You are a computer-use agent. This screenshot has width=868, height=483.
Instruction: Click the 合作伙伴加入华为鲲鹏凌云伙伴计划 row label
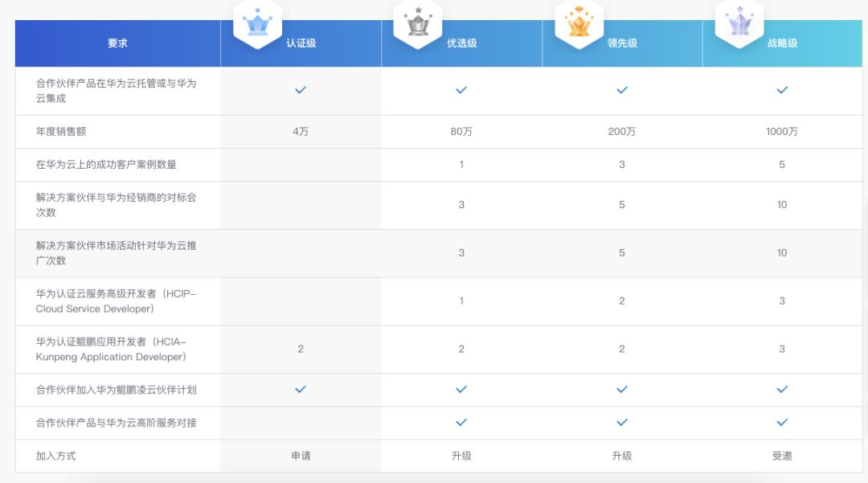coord(117,390)
